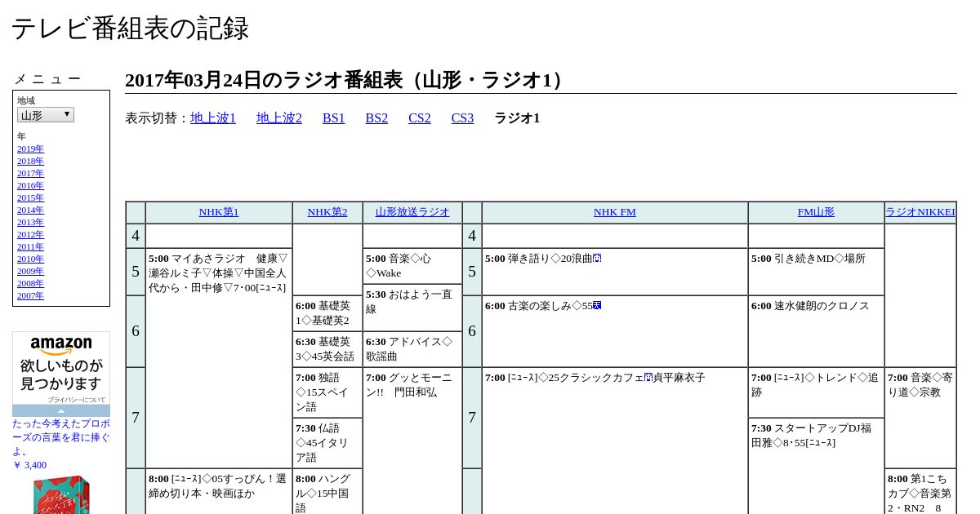980x514 pixels.
Task: Select the 2014年 year link
Action: (x=30, y=210)
